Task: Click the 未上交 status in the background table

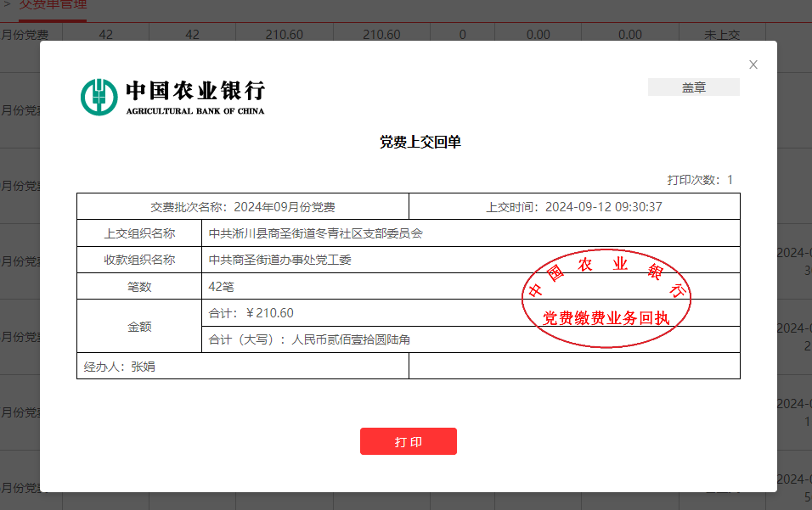Action: [x=722, y=35]
